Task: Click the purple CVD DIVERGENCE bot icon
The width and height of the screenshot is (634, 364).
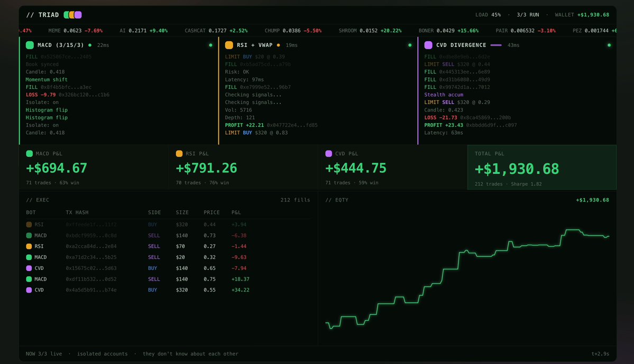Action: coord(428,45)
